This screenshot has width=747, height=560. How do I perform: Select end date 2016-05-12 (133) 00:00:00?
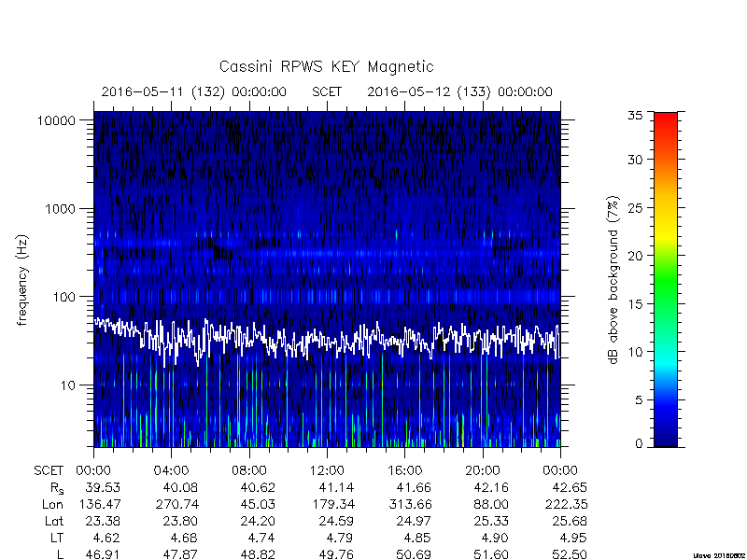pyautogui.click(x=459, y=91)
